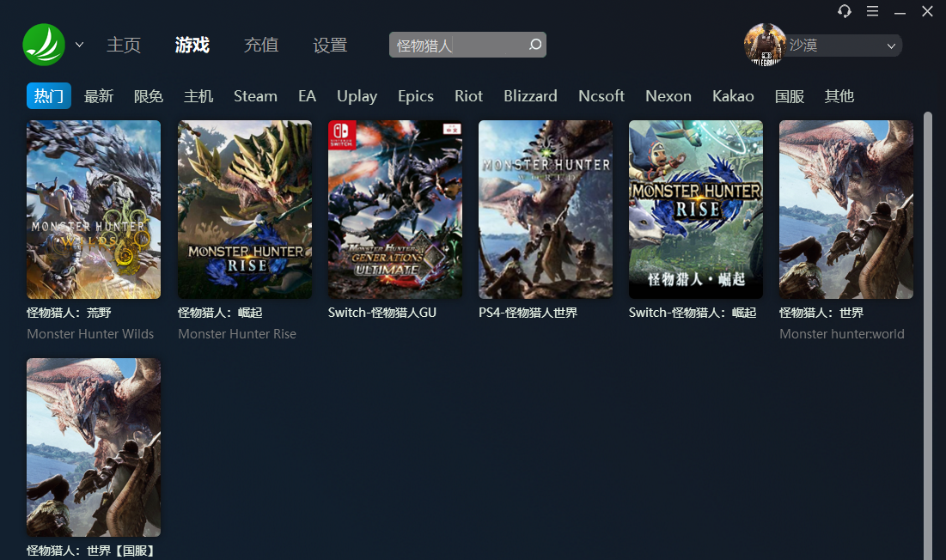
Task: Filter games by Steam
Action: (256, 96)
